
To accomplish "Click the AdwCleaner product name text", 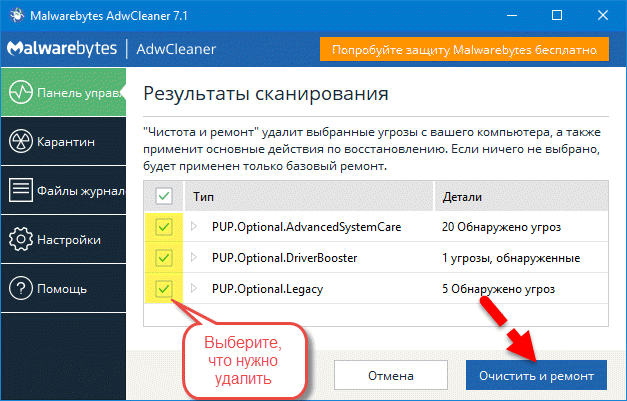I will [176, 49].
